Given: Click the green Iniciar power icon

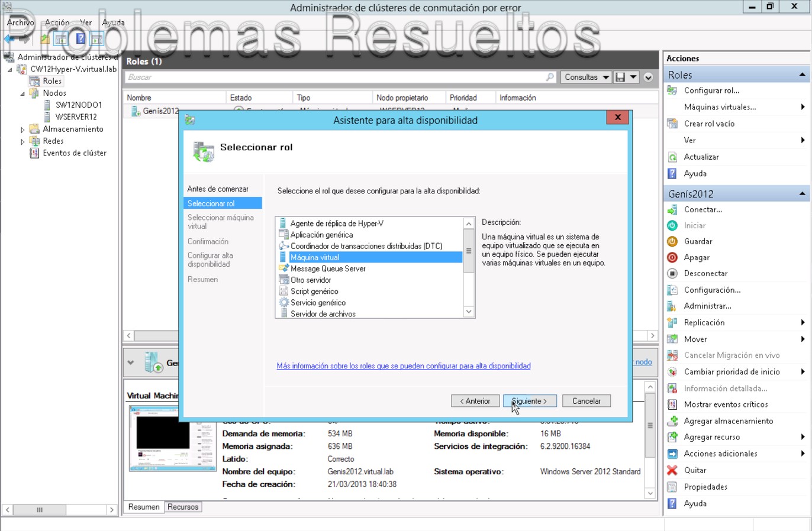Looking at the screenshot, I should (672, 225).
